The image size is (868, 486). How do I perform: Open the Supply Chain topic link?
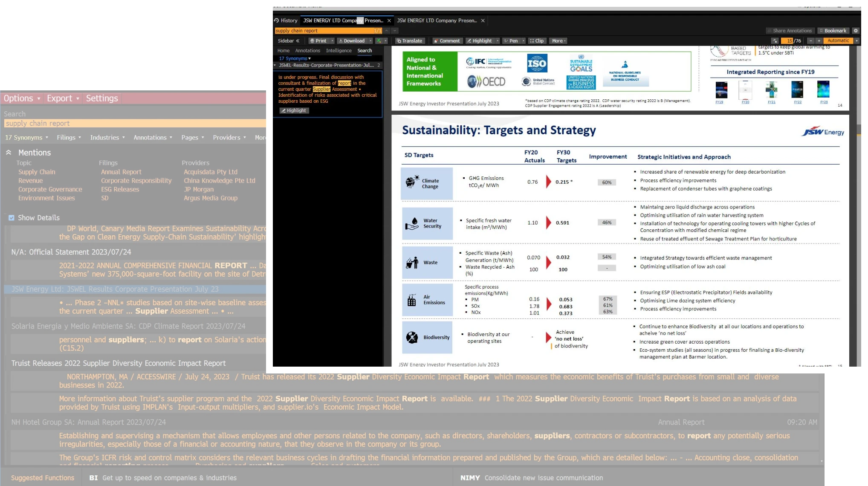pyautogui.click(x=37, y=172)
